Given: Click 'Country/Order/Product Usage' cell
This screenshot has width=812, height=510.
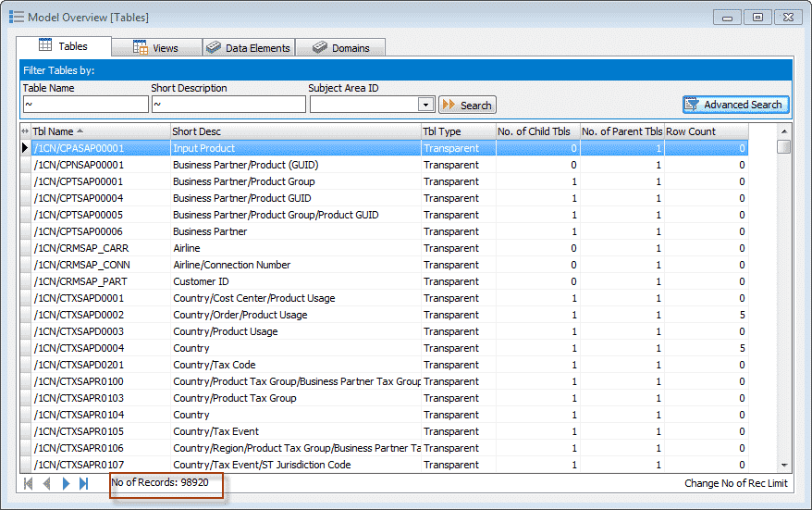Looking at the screenshot, I should tap(296, 315).
